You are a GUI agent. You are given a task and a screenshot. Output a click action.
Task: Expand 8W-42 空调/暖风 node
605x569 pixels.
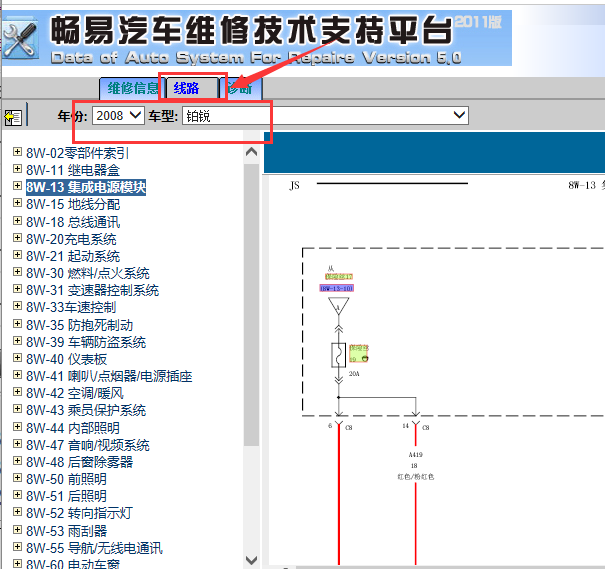[17, 392]
